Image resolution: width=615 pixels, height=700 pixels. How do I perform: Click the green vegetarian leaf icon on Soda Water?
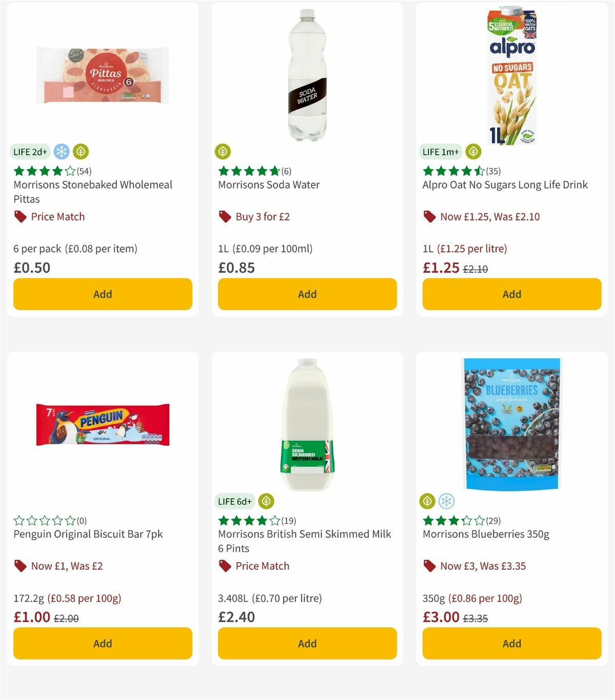pos(222,151)
